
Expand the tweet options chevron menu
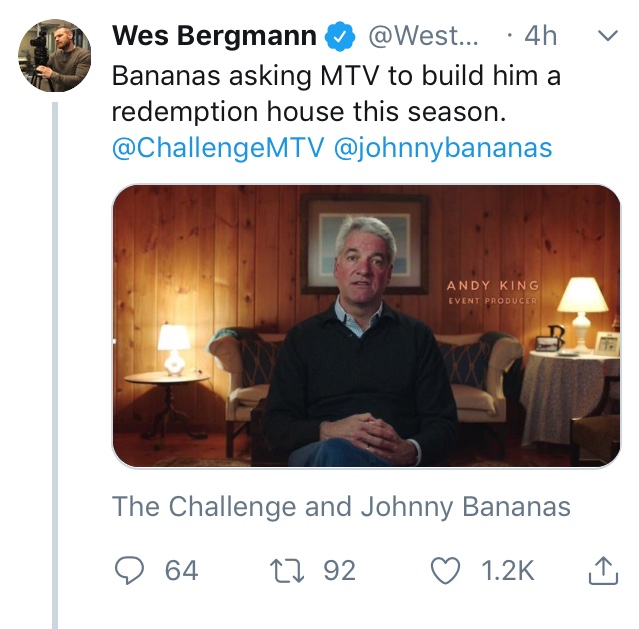tap(608, 35)
